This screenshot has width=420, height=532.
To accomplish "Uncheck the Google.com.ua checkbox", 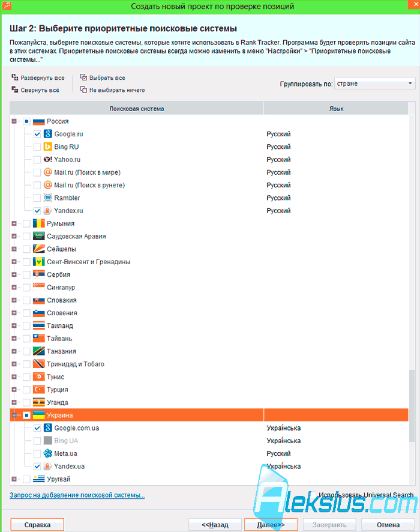I will (37, 428).
